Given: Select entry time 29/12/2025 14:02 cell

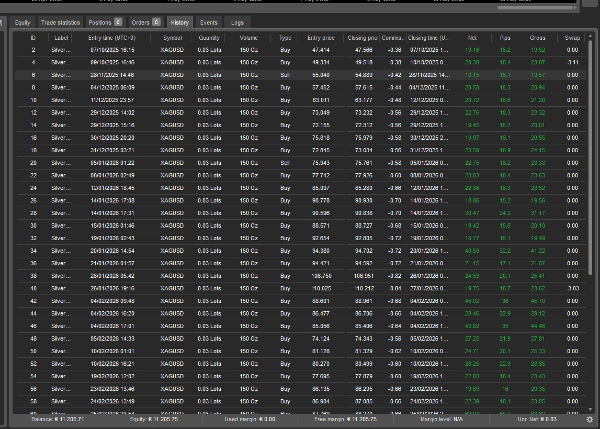Looking at the screenshot, I should [x=112, y=113].
